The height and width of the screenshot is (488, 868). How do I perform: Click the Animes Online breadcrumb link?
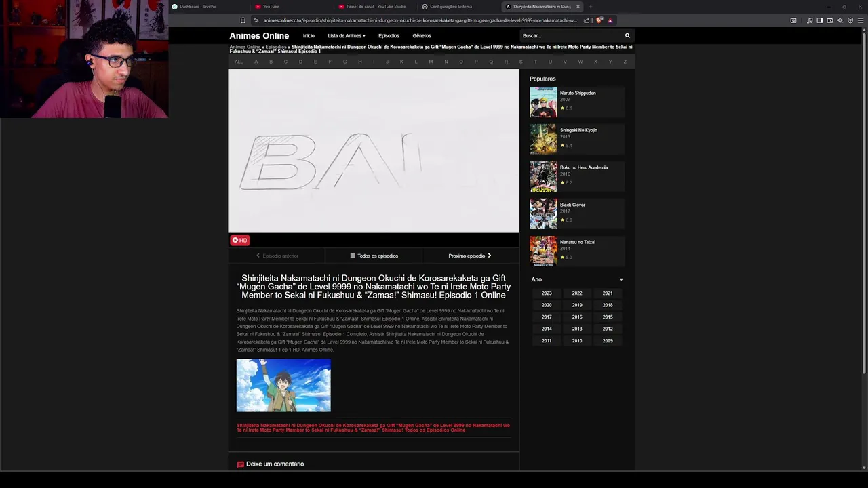pyautogui.click(x=245, y=47)
